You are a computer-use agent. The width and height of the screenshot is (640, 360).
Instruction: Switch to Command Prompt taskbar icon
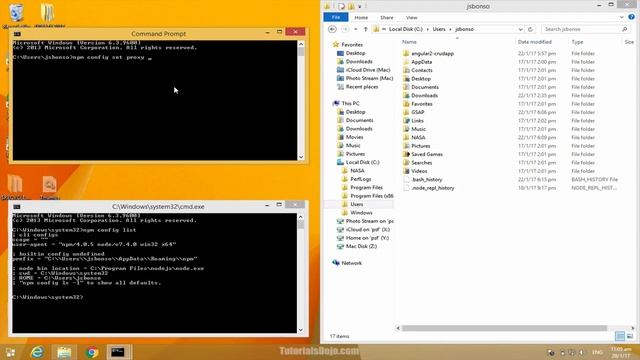point(118,352)
